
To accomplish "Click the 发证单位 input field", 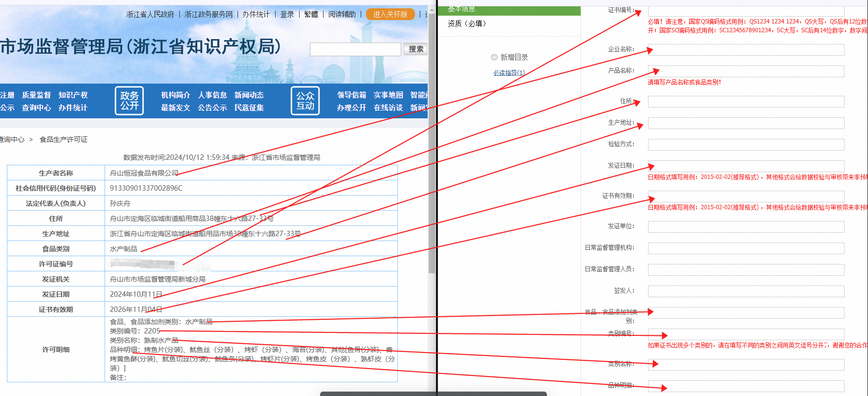I will tap(746, 227).
